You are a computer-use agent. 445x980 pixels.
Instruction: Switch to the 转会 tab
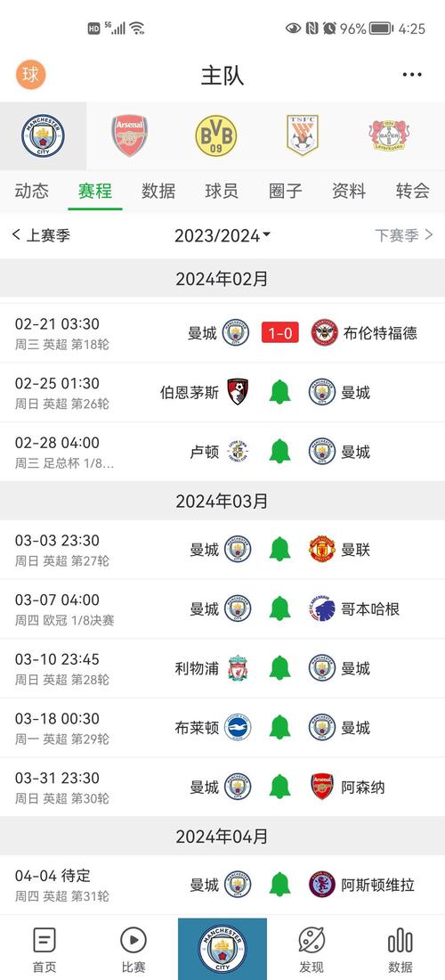413,191
